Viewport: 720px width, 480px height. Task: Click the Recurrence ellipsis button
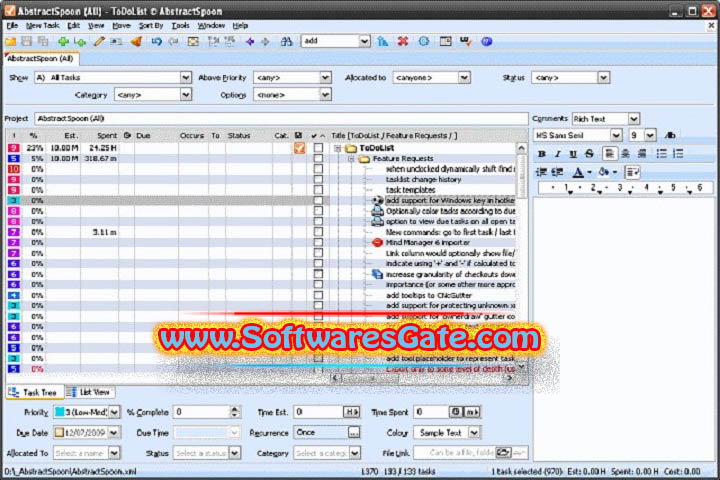[x=354, y=432]
